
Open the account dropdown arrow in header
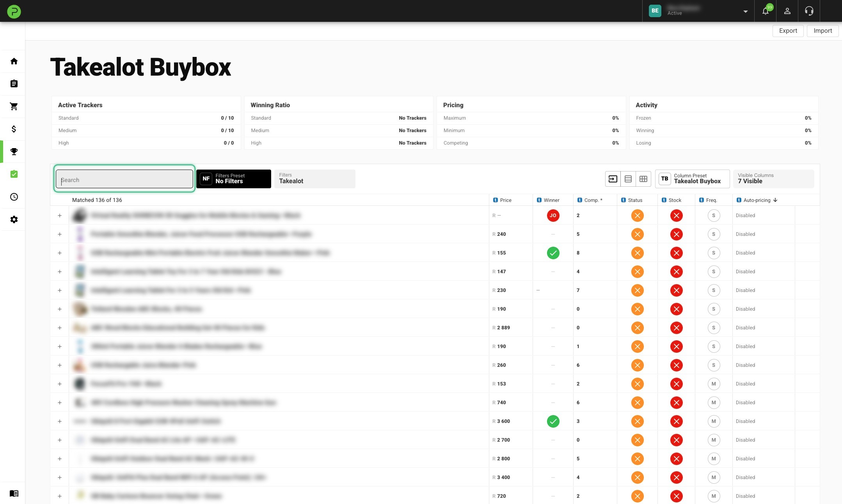click(746, 11)
